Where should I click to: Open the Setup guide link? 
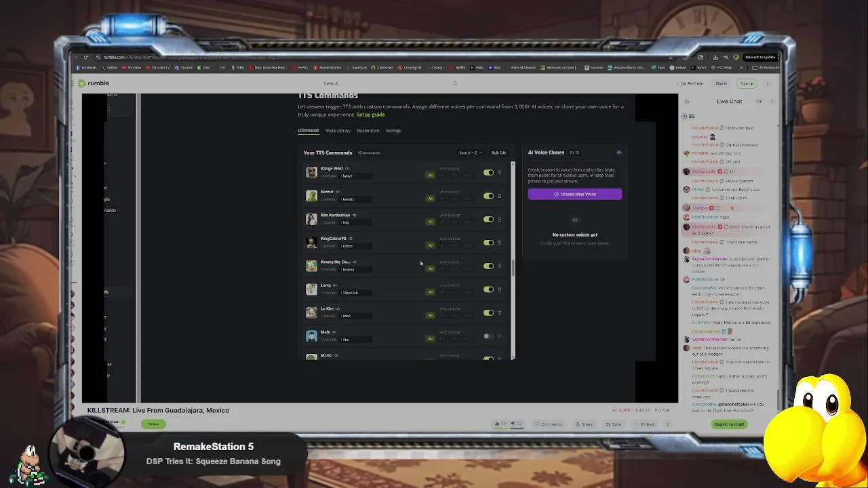371,115
